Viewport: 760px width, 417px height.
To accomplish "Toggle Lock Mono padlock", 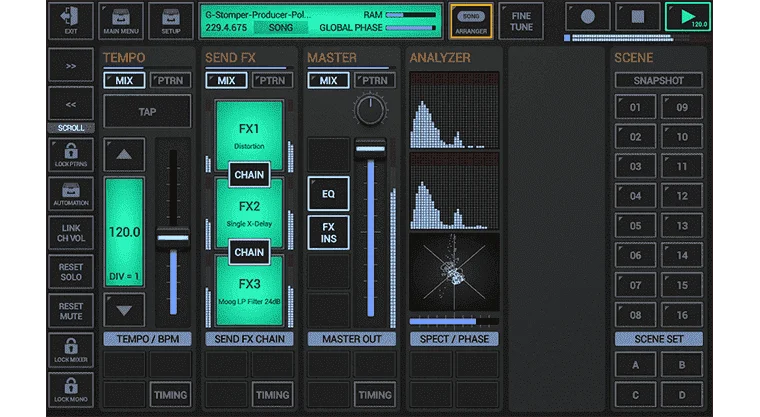I will point(71,390).
